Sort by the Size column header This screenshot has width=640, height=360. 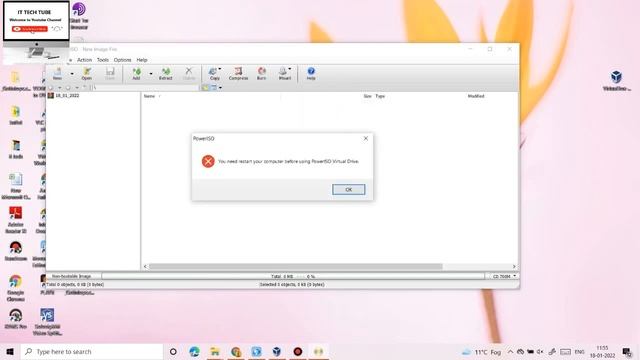367,96
